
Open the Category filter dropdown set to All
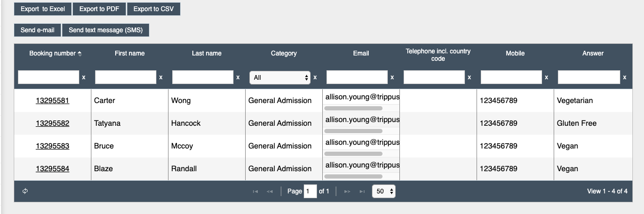280,77
